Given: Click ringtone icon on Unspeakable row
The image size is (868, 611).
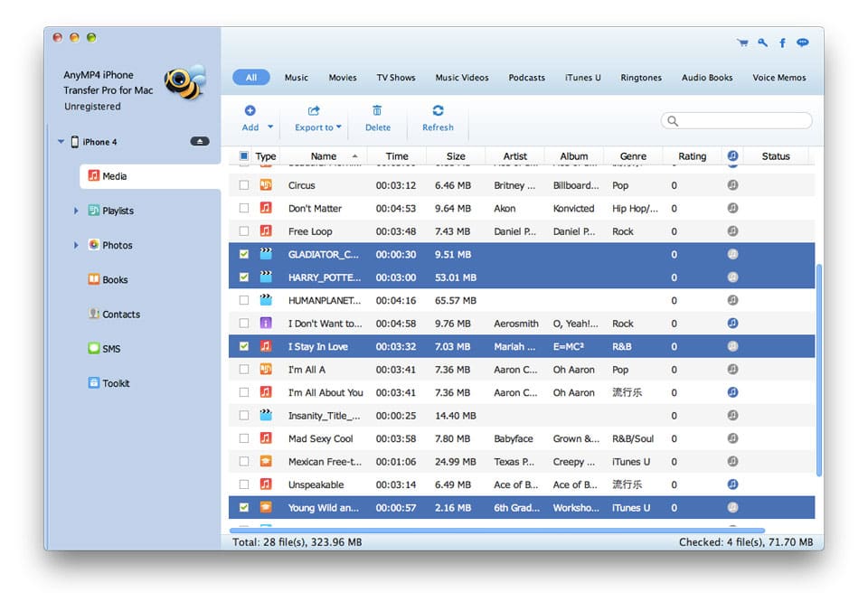Looking at the screenshot, I should (732, 484).
